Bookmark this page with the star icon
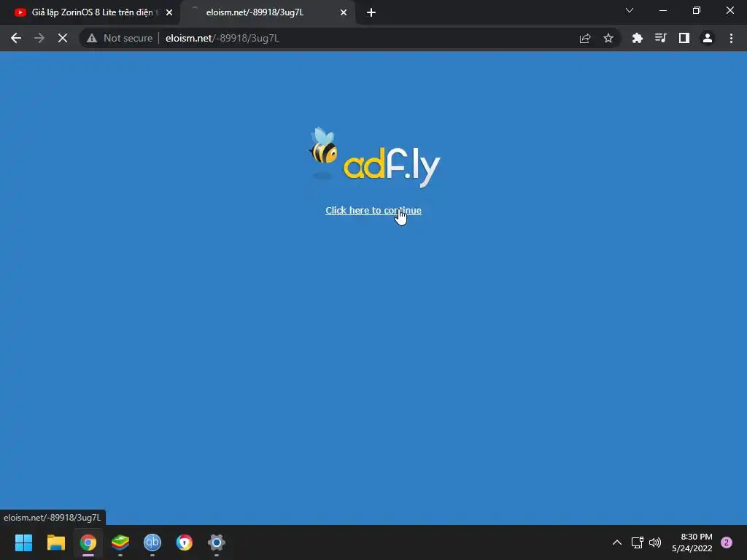This screenshot has width=747, height=560. click(x=608, y=38)
